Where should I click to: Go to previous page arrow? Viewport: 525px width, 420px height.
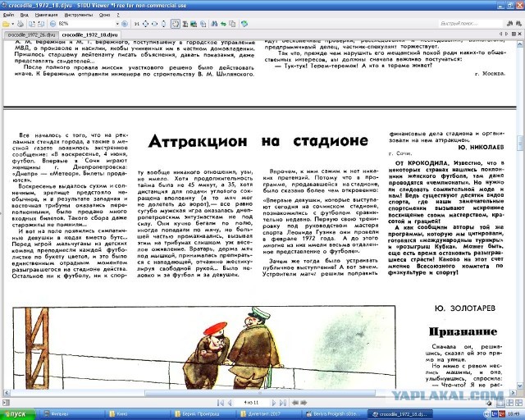point(230,403)
